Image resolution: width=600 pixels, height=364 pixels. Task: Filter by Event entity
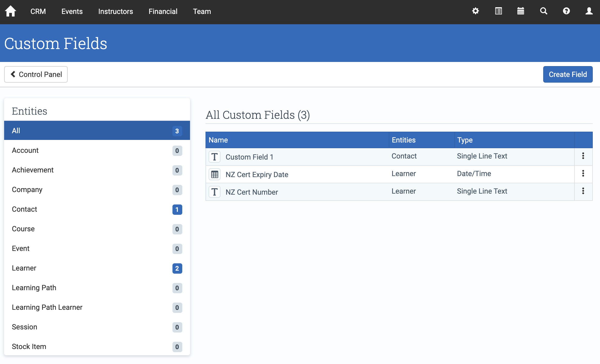(x=97, y=248)
